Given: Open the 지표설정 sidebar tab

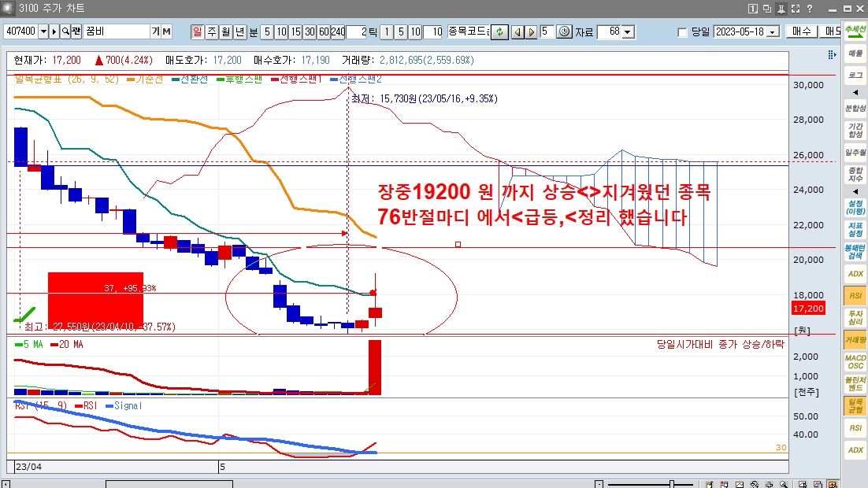Looking at the screenshot, I should [855, 230].
